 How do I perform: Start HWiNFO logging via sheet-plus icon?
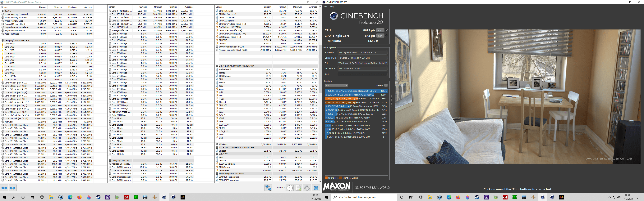(298, 188)
